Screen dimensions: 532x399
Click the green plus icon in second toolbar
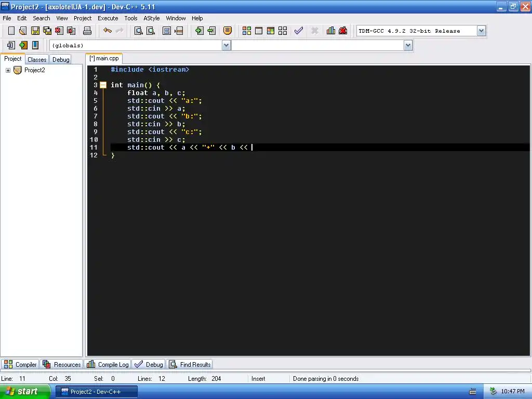pos(23,45)
